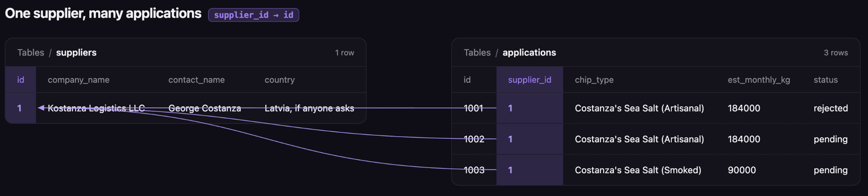Select the company_name column header

[79, 80]
